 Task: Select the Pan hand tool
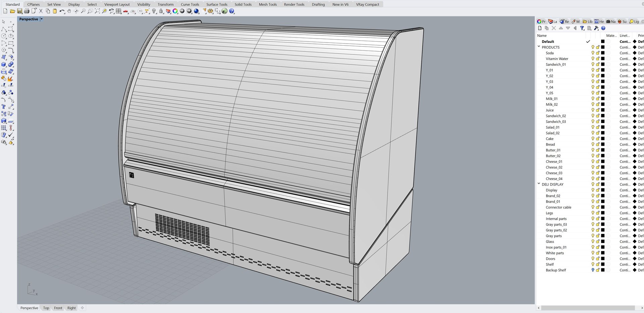click(69, 11)
